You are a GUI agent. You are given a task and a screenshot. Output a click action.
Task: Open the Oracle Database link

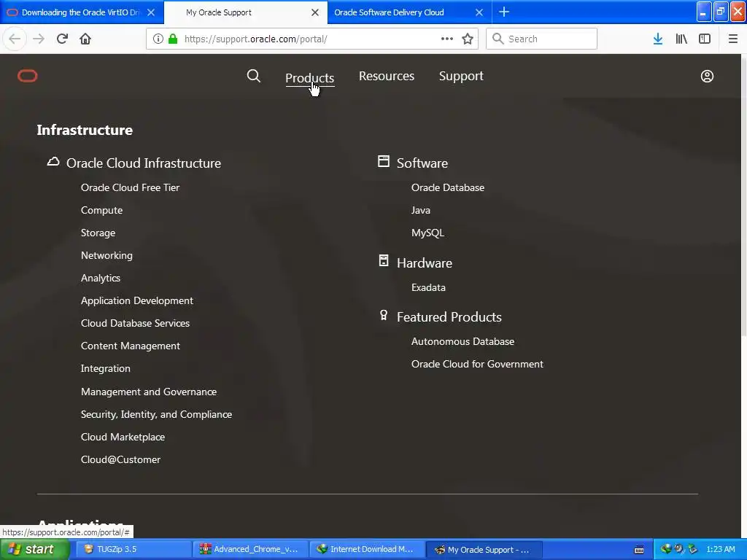(x=448, y=187)
